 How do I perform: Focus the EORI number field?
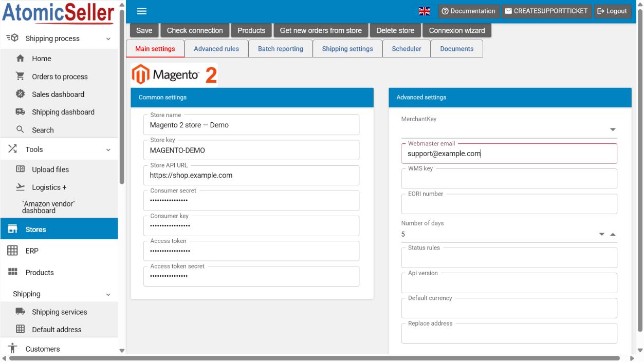[509, 204]
